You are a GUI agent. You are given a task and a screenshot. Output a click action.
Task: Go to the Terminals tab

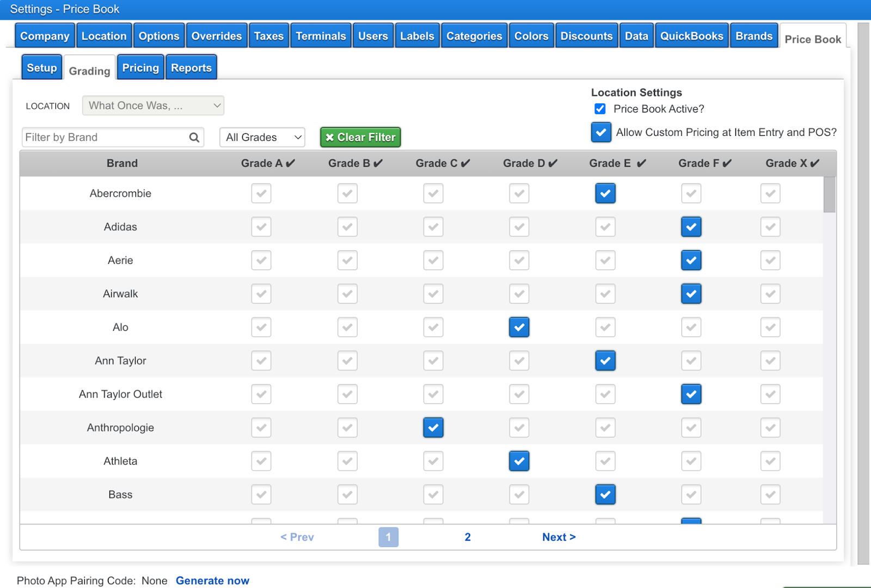coord(321,36)
